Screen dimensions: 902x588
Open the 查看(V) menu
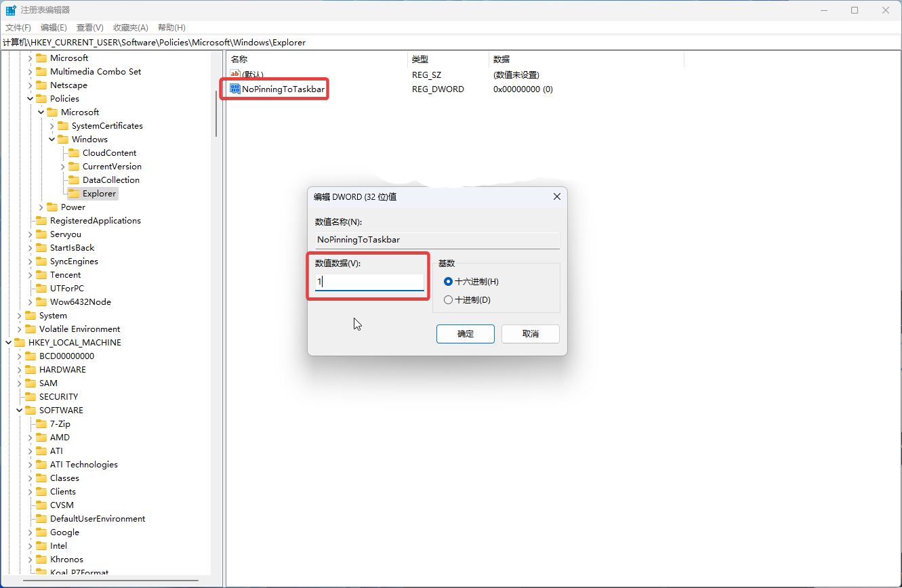(90, 27)
